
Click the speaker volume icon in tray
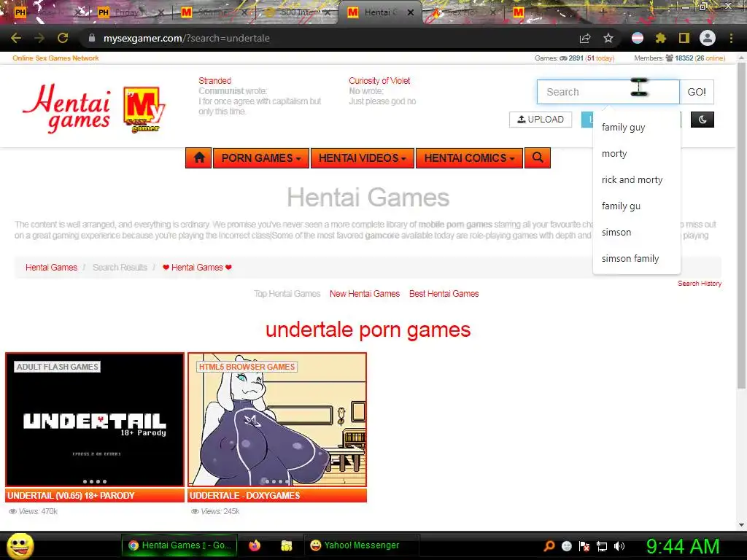pos(619,546)
